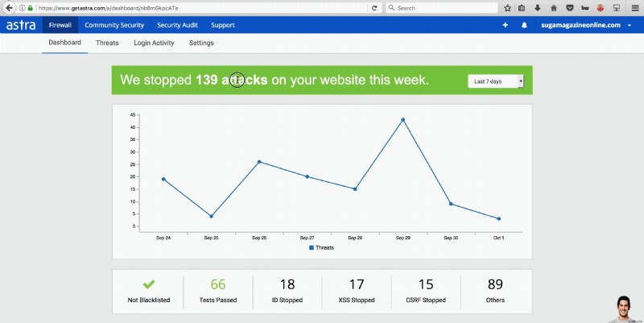Click the Sep 28 data point on chart
The width and height of the screenshot is (644, 323).
pos(355,189)
